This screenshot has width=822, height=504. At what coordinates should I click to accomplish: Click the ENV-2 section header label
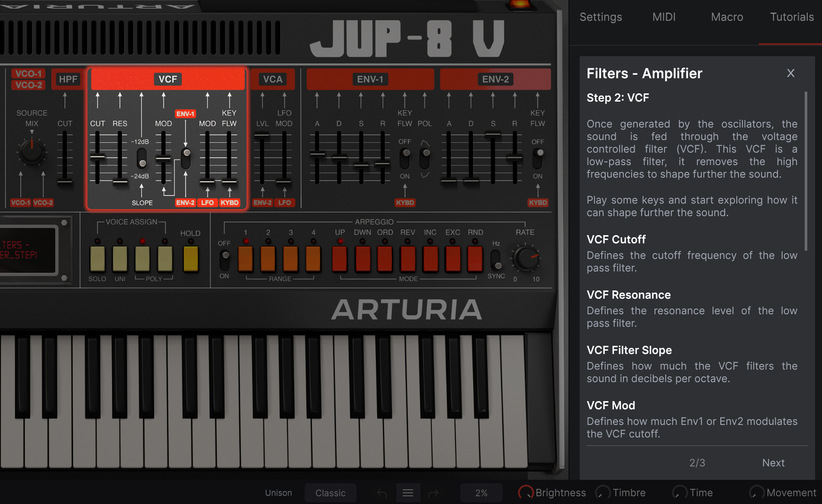pos(495,79)
